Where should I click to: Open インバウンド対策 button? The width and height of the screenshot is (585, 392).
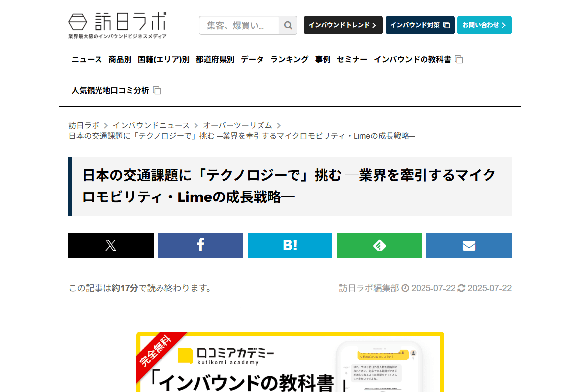pyautogui.click(x=420, y=25)
